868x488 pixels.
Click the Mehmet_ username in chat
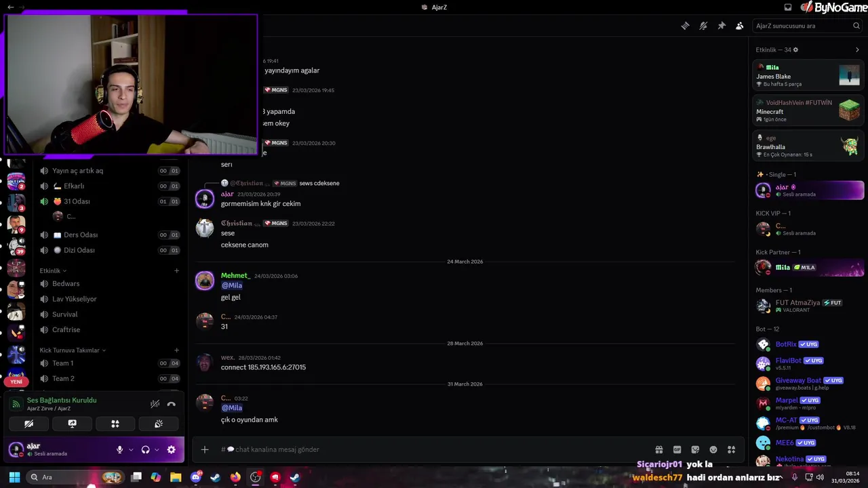tap(235, 275)
